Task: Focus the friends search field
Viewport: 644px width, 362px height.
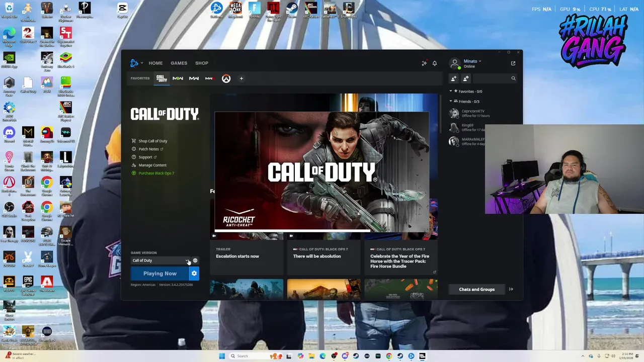Action: point(495,78)
